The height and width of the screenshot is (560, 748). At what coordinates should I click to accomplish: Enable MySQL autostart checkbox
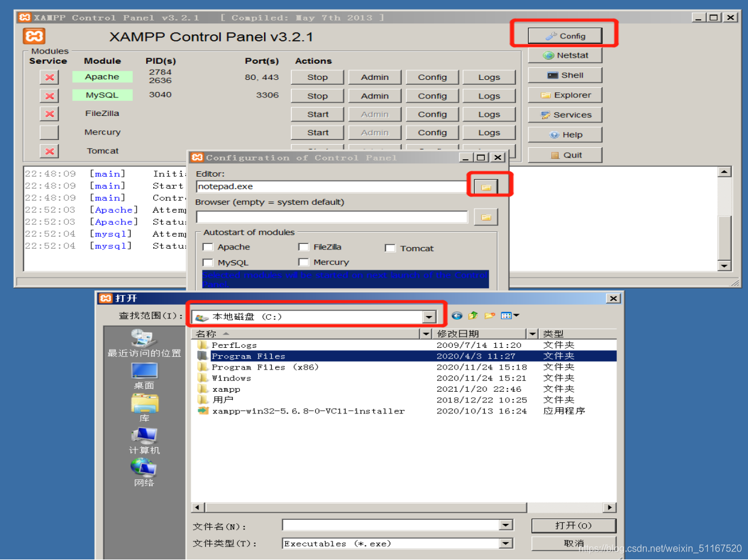click(208, 263)
